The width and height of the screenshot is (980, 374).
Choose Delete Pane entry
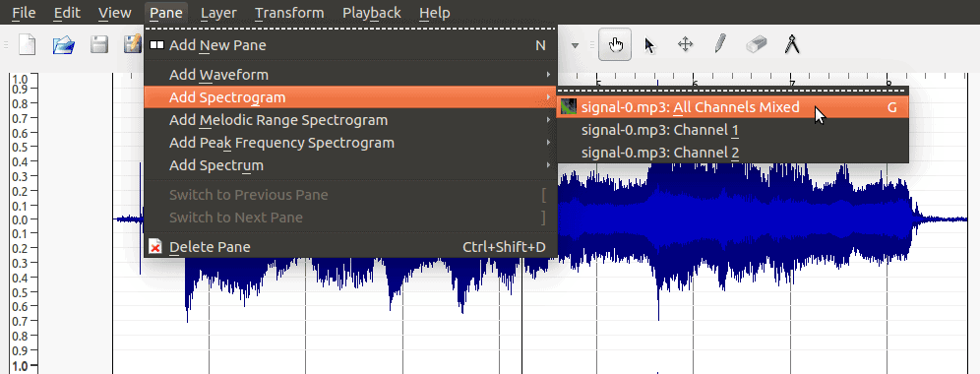pyautogui.click(x=350, y=247)
